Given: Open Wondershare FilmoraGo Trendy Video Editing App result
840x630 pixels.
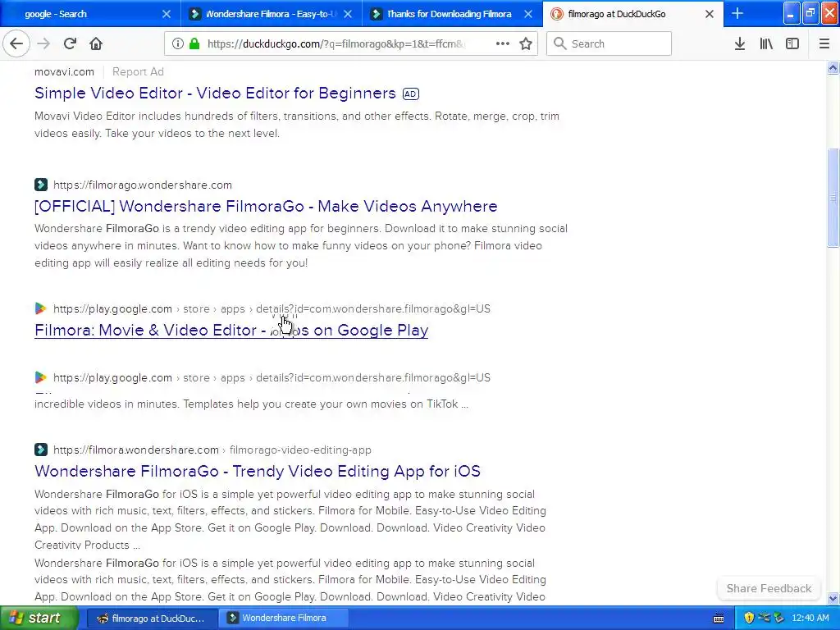Looking at the screenshot, I should click(x=257, y=471).
